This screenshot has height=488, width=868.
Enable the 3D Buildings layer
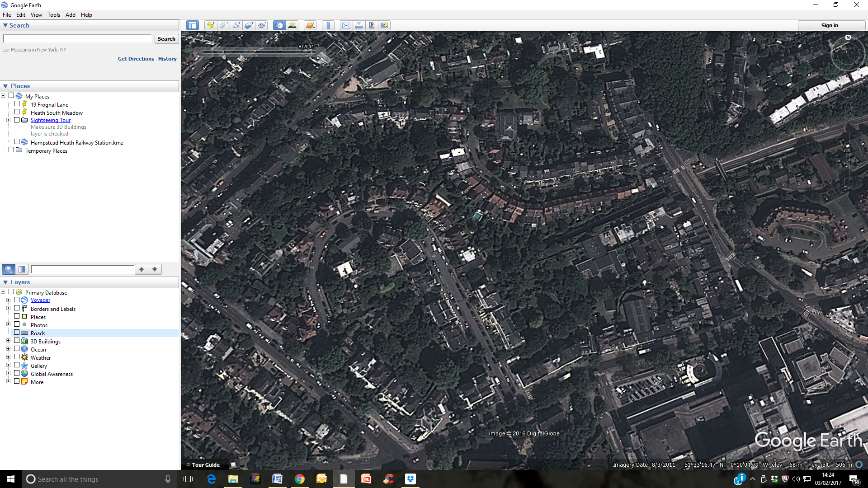[17, 341]
